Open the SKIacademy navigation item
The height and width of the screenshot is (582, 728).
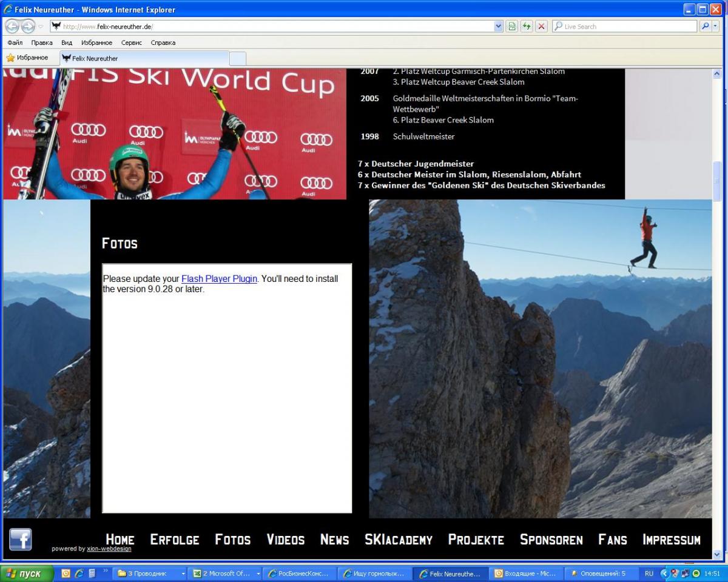pyautogui.click(x=399, y=539)
